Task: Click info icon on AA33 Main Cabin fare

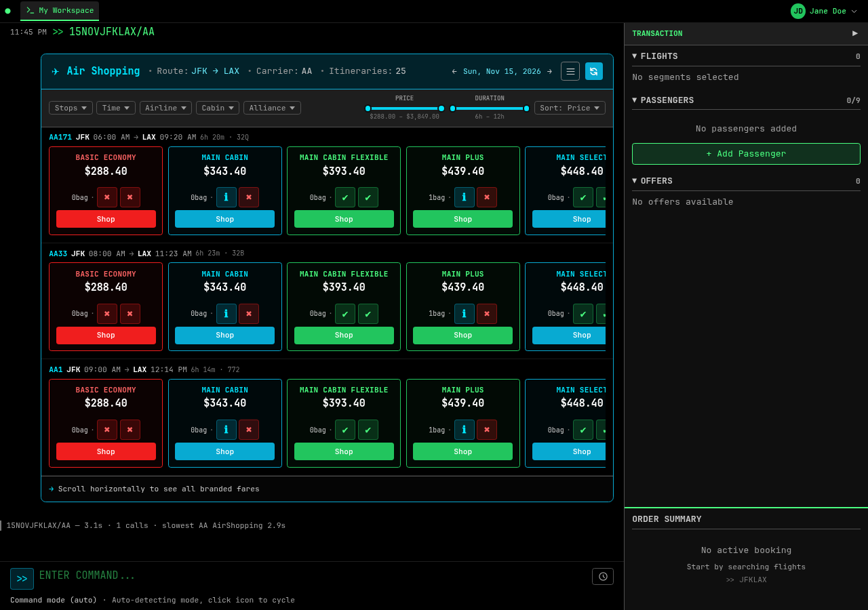Action: coord(226,314)
